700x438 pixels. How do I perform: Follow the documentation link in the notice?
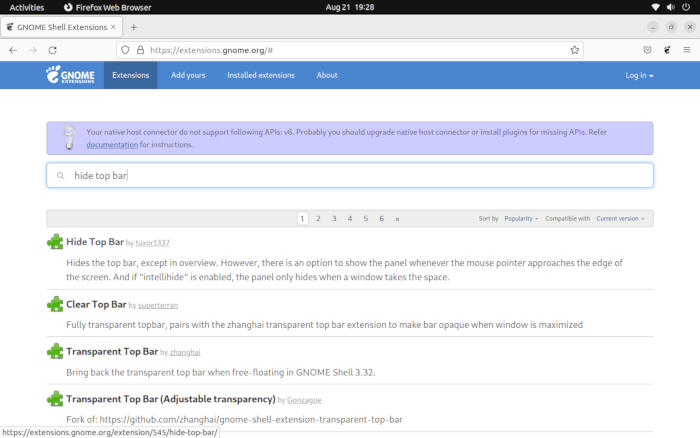click(x=112, y=145)
